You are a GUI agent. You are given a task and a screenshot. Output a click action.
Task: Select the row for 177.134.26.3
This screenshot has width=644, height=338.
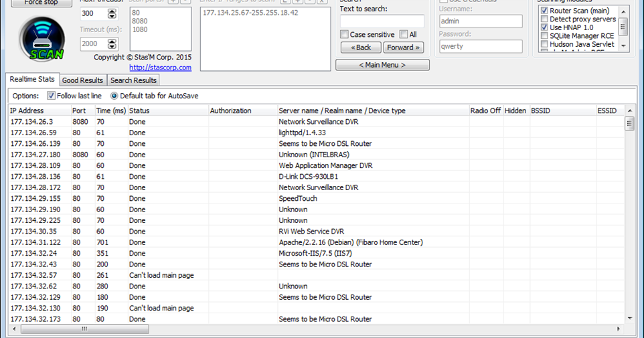pyautogui.click(x=316, y=122)
